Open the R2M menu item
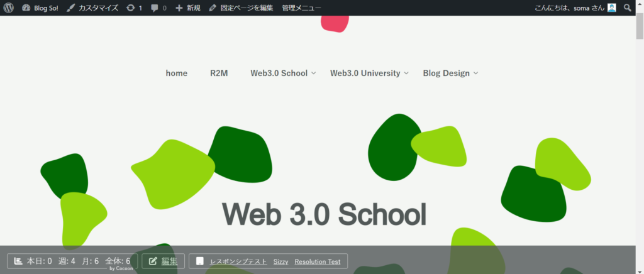Viewport: 644px width, 274px height. click(x=219, y=73)
